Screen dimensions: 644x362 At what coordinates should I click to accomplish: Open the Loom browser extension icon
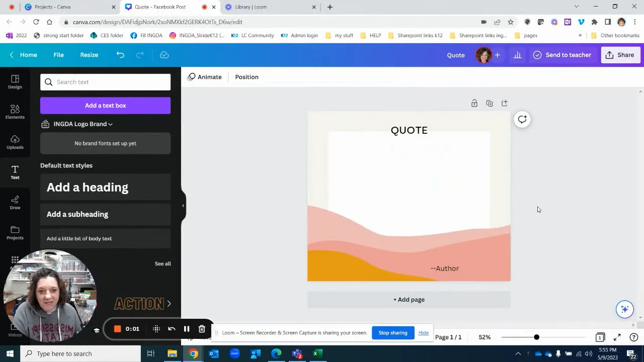tap(554, 22)
